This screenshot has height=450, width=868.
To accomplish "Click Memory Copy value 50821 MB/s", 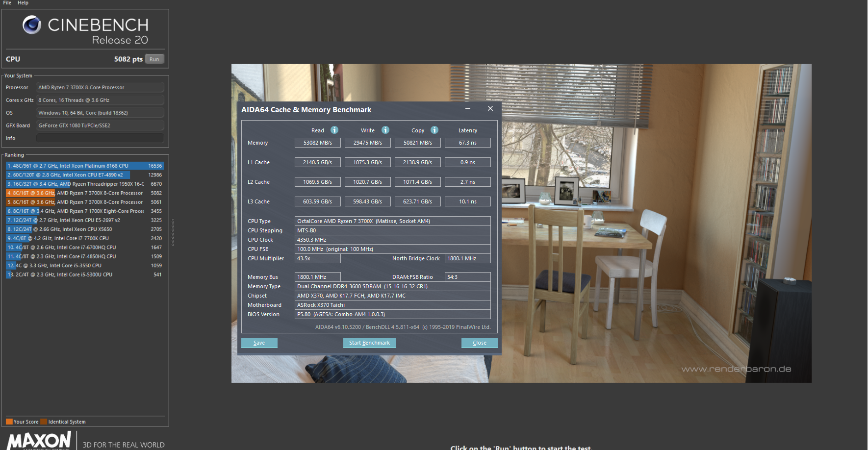I will pyautogui.click(x=418, y=143).
